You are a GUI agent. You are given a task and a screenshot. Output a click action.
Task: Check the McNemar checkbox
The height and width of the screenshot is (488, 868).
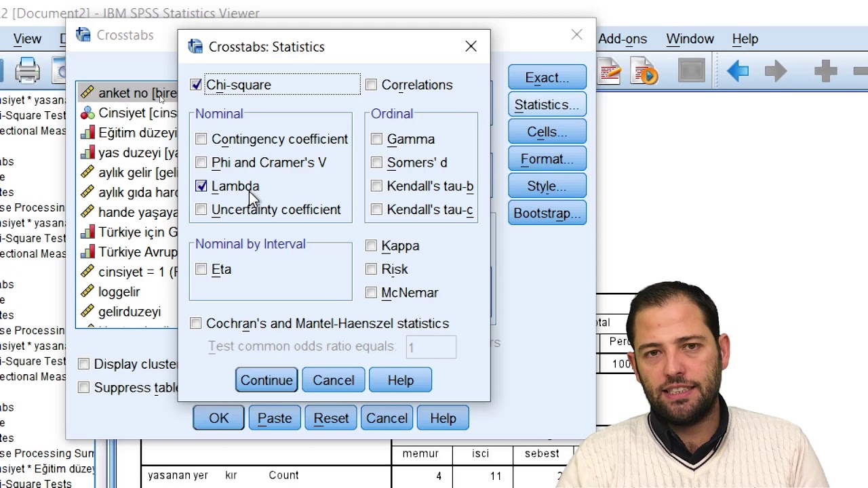371,293
